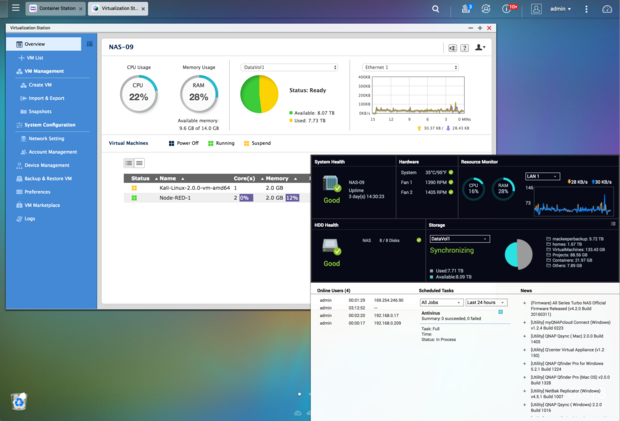Click the dashboard RAM 28% gauge
The image size is (620, 421).
coord(503,189)
